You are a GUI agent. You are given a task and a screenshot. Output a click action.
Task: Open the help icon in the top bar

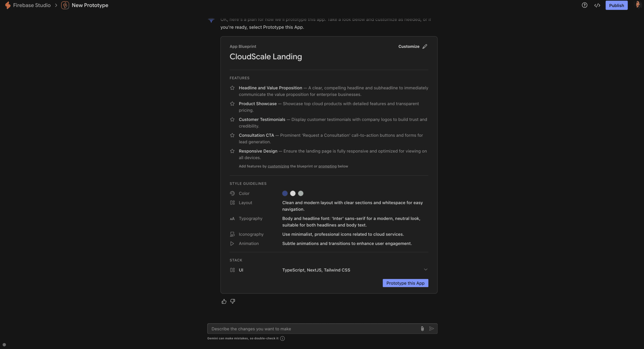coord(584,5)
